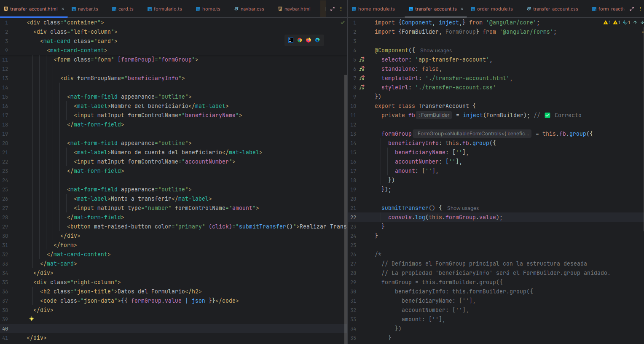Open left editor tab options kebab menu
644x344 pixels.
click(x=341, y=9)
